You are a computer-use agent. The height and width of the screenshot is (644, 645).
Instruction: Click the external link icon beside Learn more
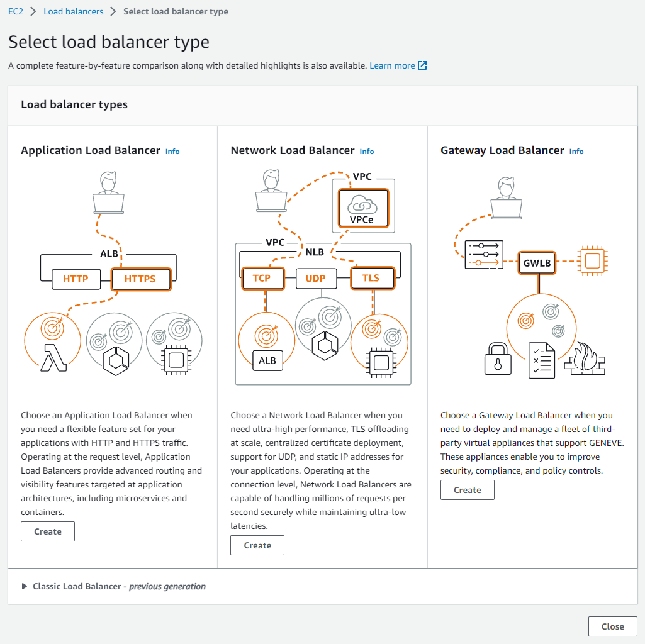tap(422, 66)
